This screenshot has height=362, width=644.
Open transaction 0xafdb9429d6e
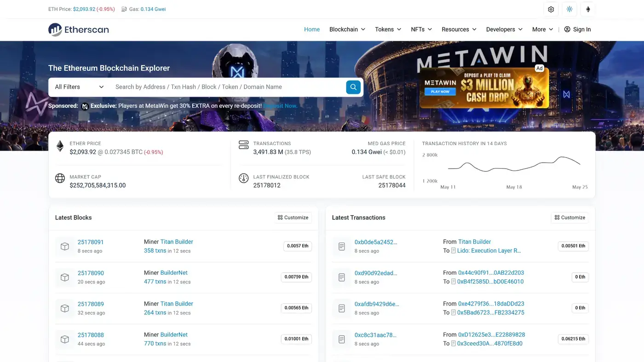(x=377, y=304)
